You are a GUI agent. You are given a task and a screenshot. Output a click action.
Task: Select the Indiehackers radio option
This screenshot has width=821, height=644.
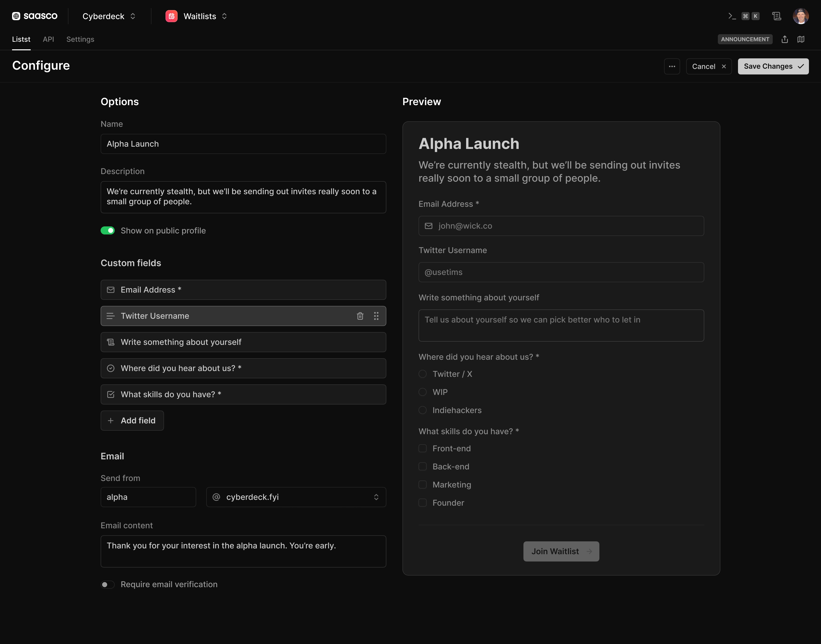point(423,410)
